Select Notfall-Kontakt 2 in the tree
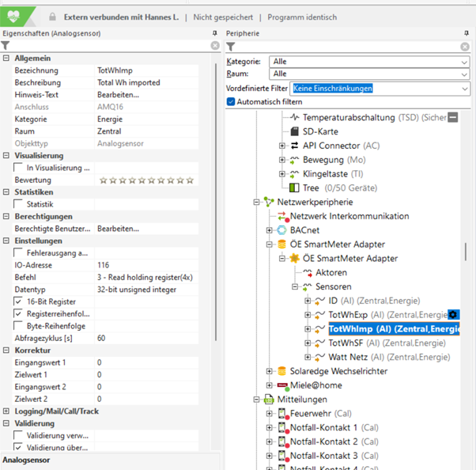The height and width of the screenshot is (470, 476). click(334, 442)
